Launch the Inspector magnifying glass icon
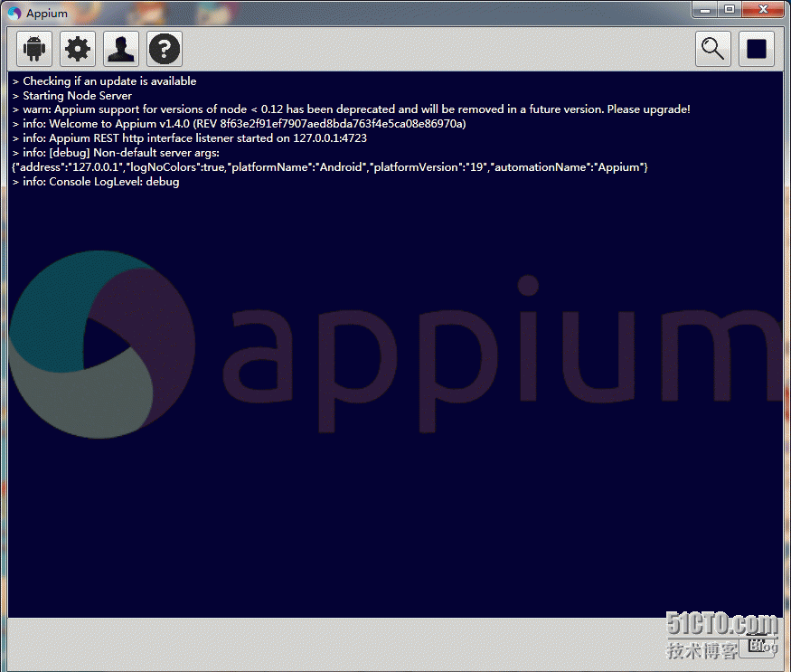The image size is (791, 672). [x=713, y=49]
